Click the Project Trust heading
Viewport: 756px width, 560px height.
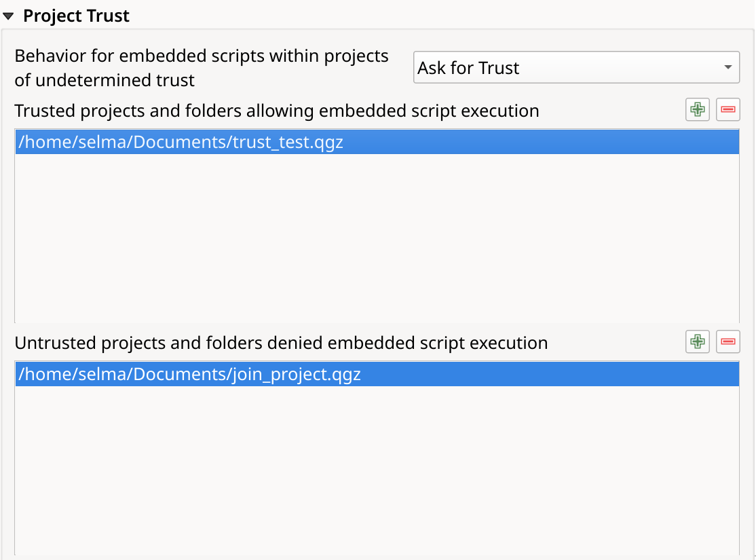pos(76,15)
